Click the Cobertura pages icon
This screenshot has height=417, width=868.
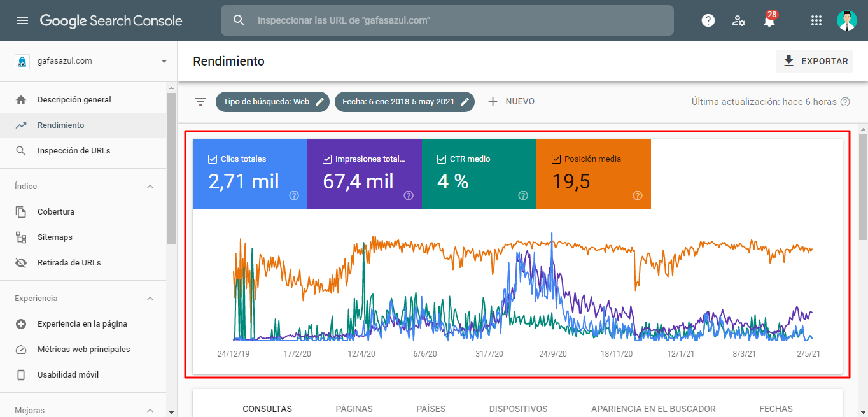(x=21, y=212)
